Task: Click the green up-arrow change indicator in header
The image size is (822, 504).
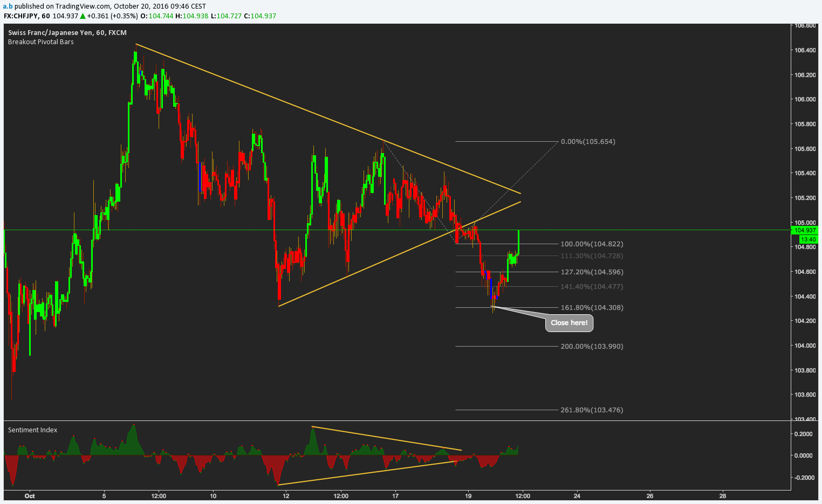Action: 82,16
